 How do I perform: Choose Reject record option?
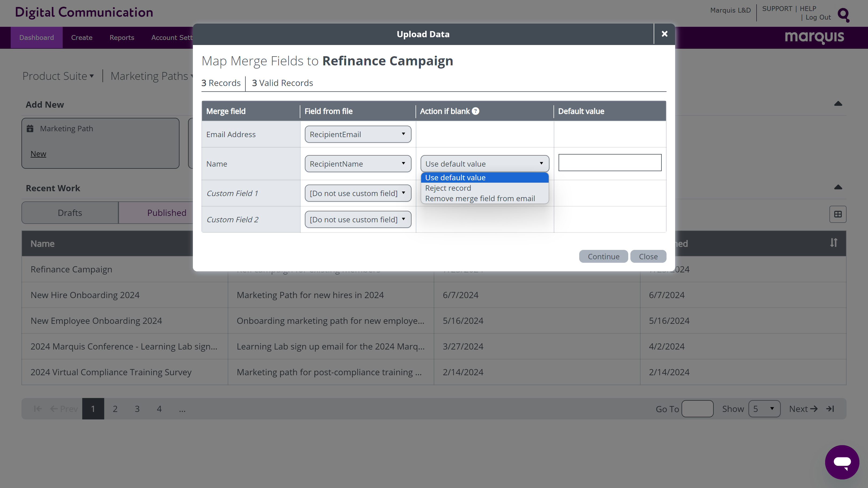point(485,188)
